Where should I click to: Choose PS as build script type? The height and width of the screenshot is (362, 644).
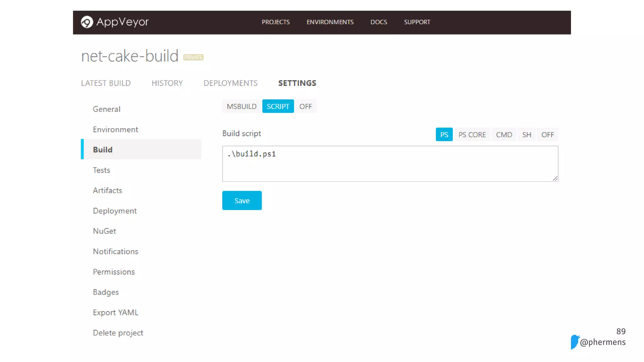tap(444, 135)
